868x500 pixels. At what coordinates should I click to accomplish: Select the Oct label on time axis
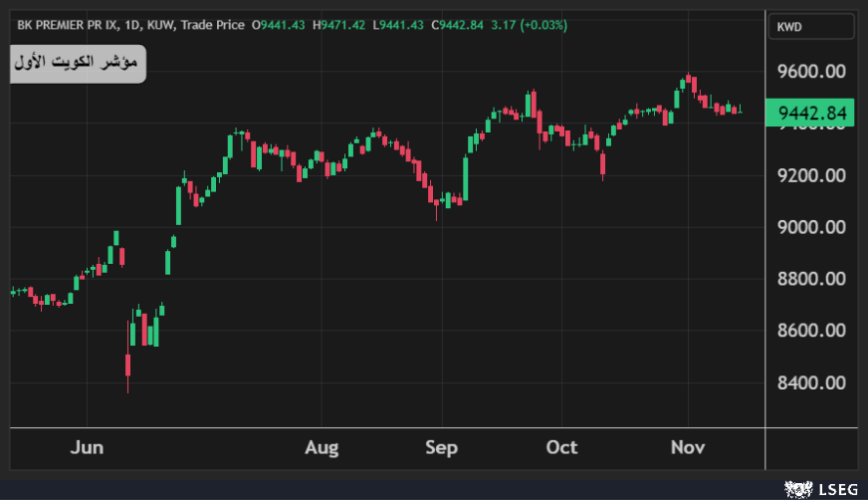coord(562,447)
